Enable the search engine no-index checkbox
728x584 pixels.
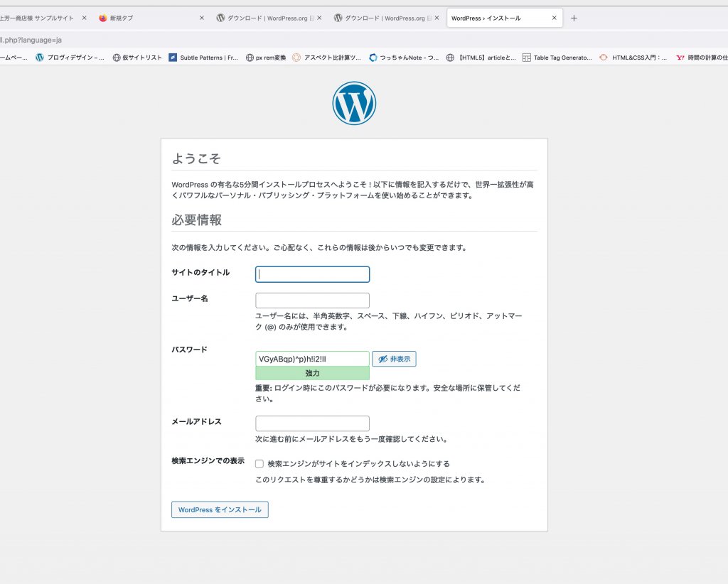(259, 464)
